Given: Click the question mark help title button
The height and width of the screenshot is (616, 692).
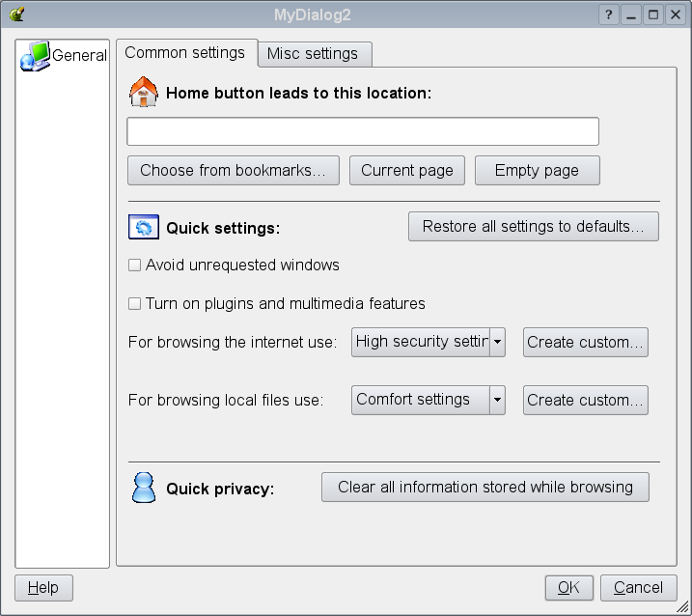Looking at the screenshot, I should click(609, 15).
